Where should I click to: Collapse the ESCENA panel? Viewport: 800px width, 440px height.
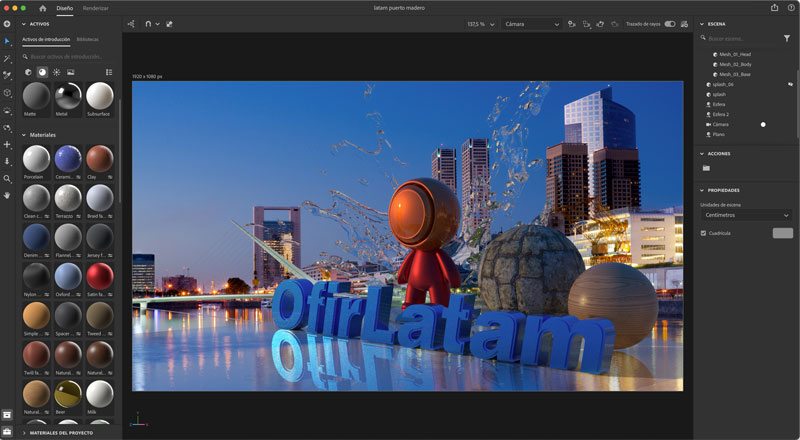point(702,24)
